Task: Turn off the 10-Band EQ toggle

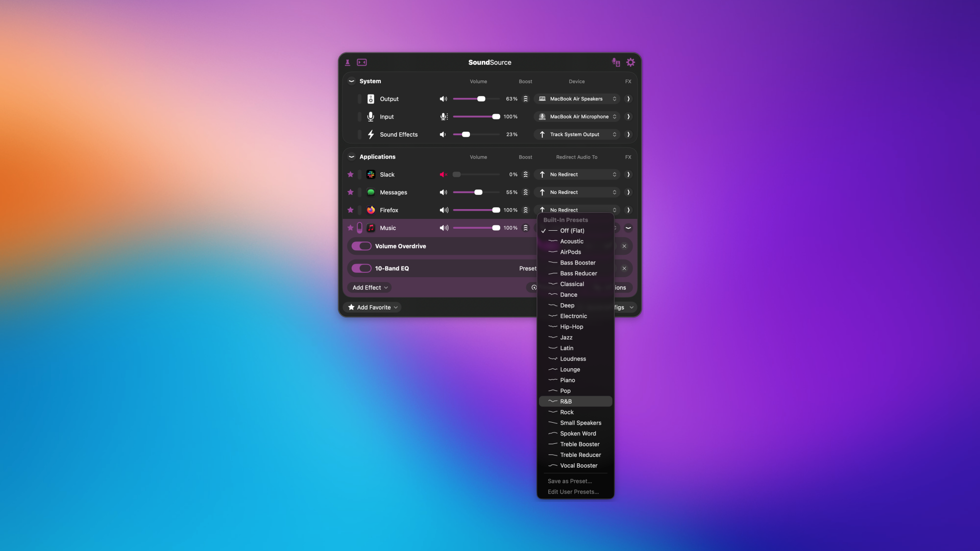Action: [362, 268]
